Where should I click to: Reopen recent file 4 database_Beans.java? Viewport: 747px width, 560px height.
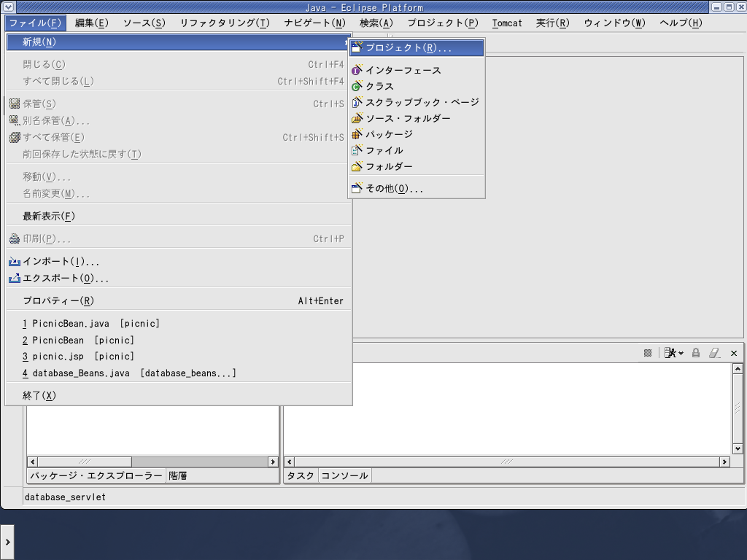click(179, 373)
